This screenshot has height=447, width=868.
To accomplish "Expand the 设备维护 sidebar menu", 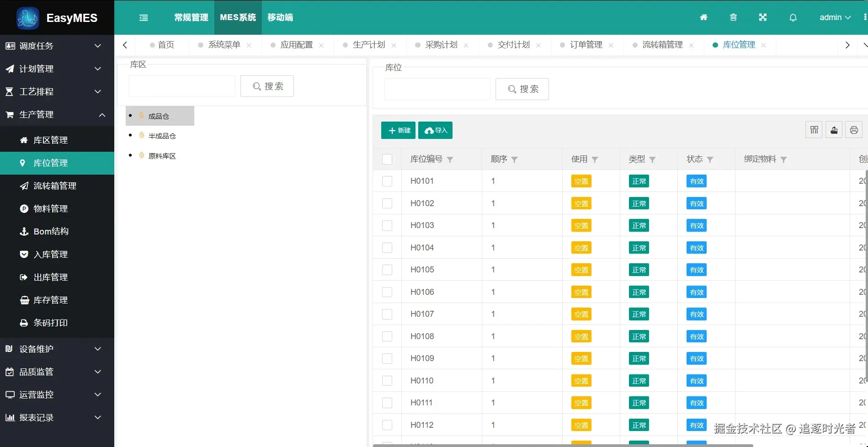I will point(57,349).
